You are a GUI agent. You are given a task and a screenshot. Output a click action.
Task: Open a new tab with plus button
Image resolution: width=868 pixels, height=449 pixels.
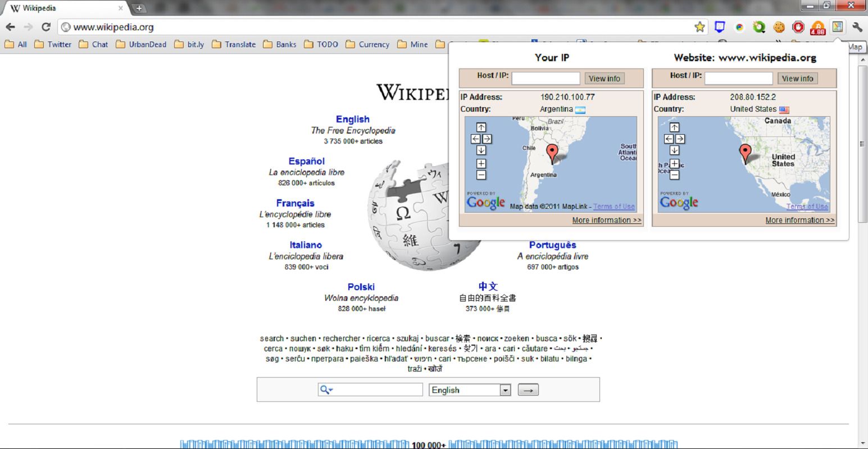point(139,8)
